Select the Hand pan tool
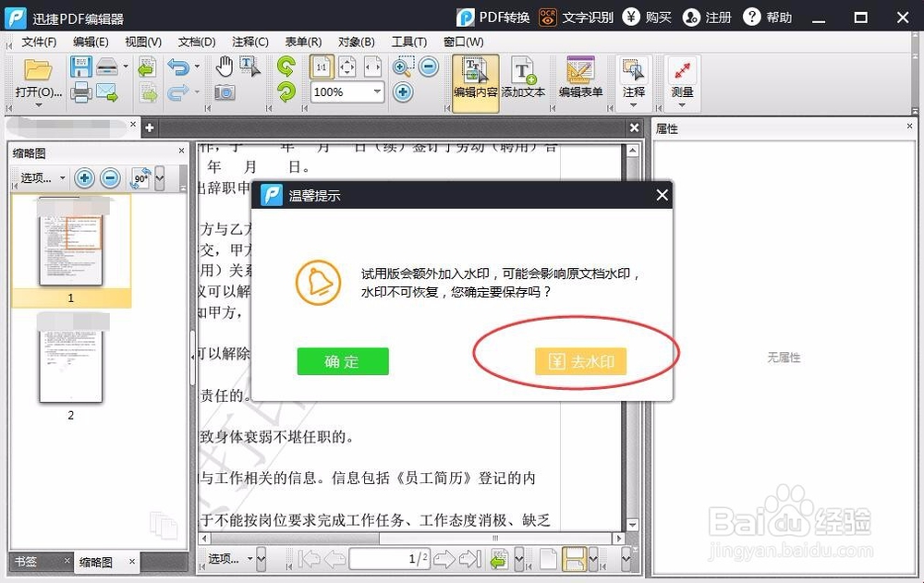Viewport: 924px width, 583px height. pyautogui.click(x=224, y=67)
